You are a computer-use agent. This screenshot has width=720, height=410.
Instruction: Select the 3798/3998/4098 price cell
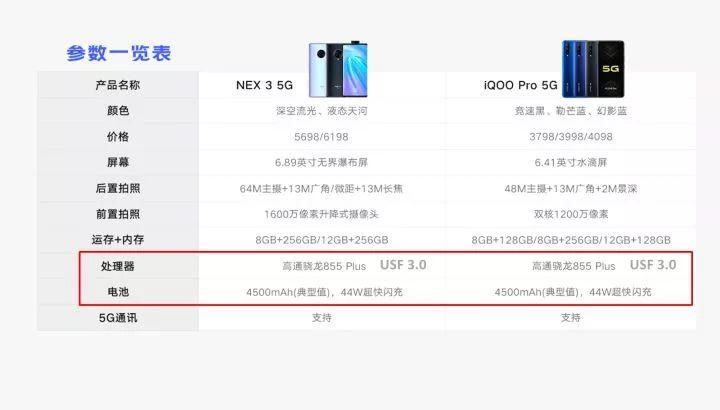[571, 137]
